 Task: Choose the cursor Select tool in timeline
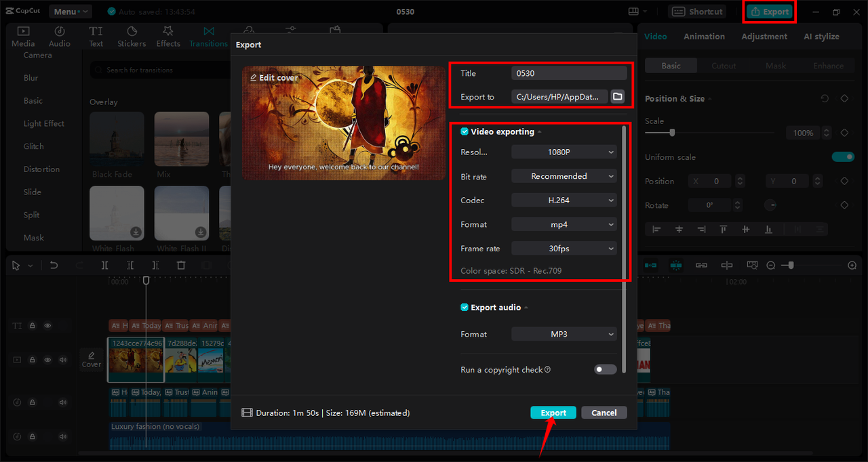click(x=17, y=266)
